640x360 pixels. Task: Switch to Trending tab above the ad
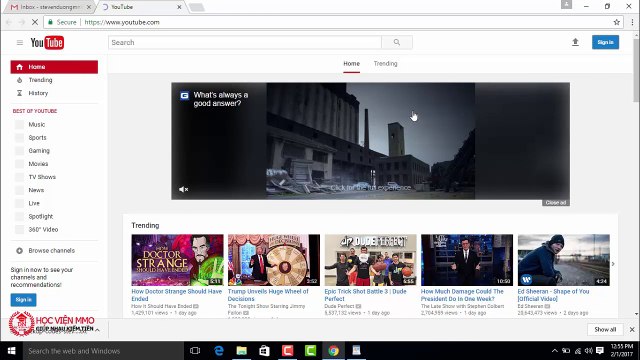pyautogui.click(x=385, y=64)
